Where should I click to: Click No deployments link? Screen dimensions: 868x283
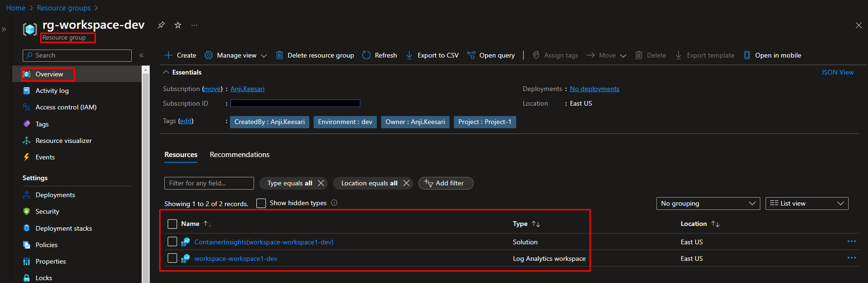pyautogui.click(x=595, y=89)
